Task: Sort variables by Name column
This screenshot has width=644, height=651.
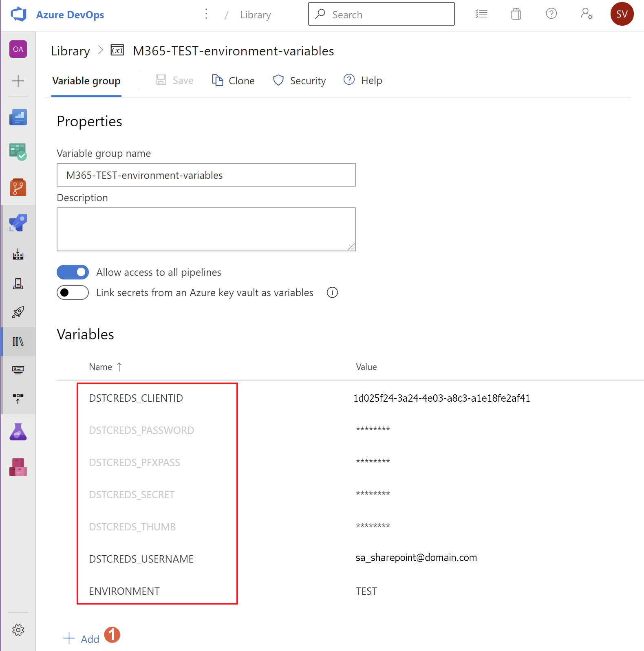Action: tap(105, 367)
